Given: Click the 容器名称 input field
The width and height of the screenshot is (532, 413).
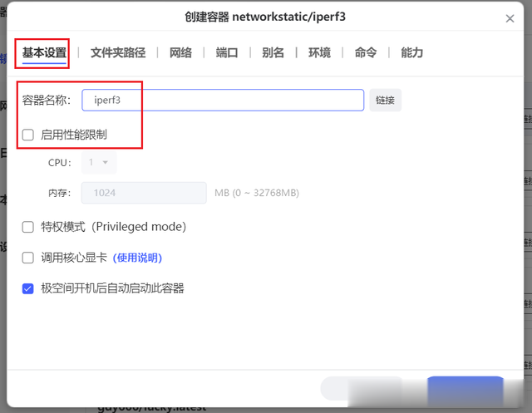Looking at the screenshot, I should coord(223,100).
